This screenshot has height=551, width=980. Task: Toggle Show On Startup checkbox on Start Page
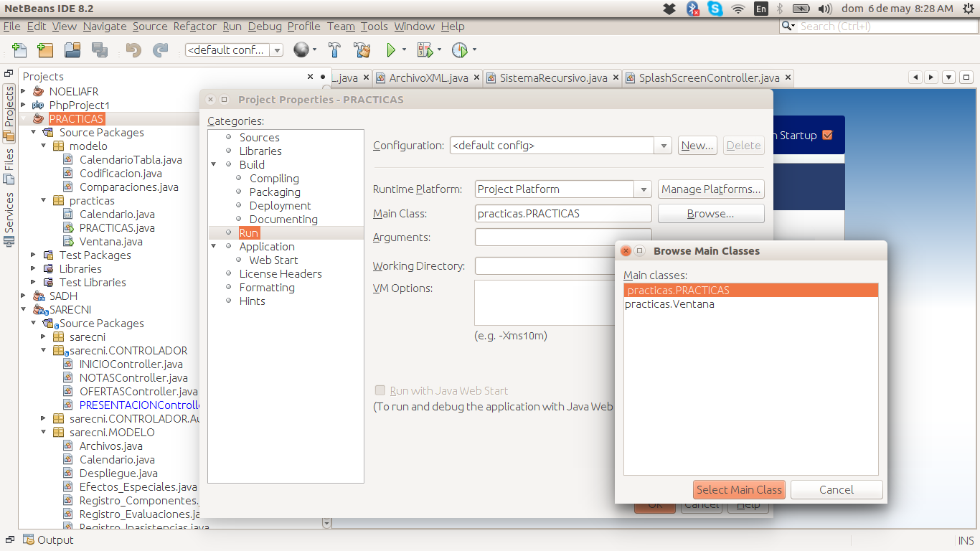click(x=827, y=135)
